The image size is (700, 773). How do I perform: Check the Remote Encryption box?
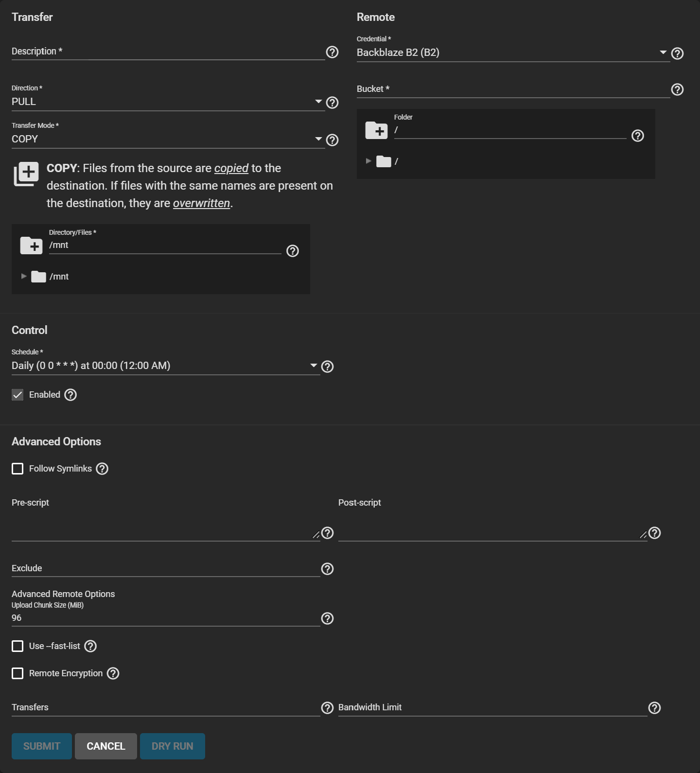pyautogui.click(x=17, y=673)
